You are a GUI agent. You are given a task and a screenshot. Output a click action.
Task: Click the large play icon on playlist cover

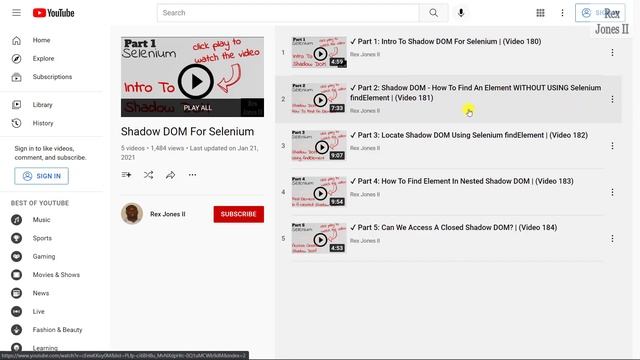click(196, 82)
